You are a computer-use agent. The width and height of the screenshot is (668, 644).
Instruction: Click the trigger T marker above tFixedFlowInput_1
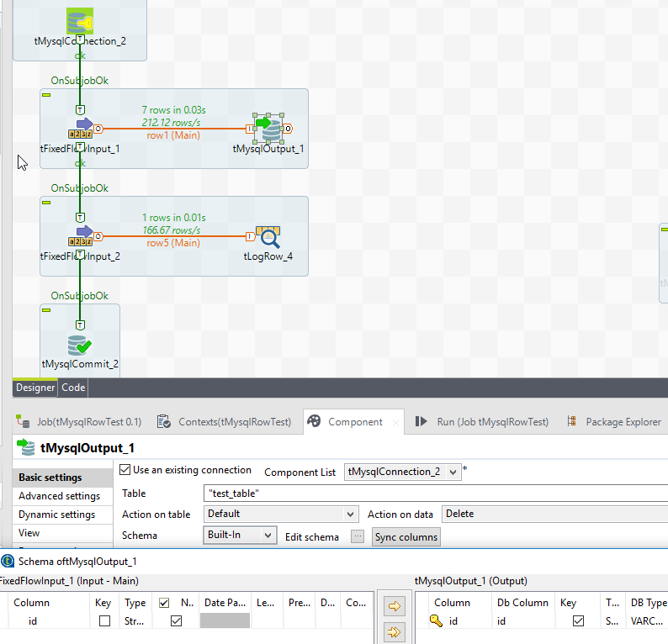(x=80, y=110)
